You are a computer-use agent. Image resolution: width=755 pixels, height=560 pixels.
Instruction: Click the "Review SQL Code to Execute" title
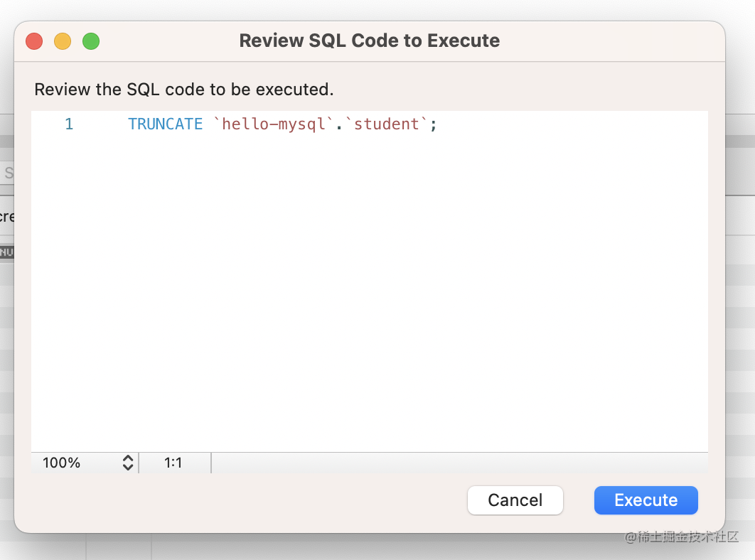pyautogui.click(x=369, y=41)
